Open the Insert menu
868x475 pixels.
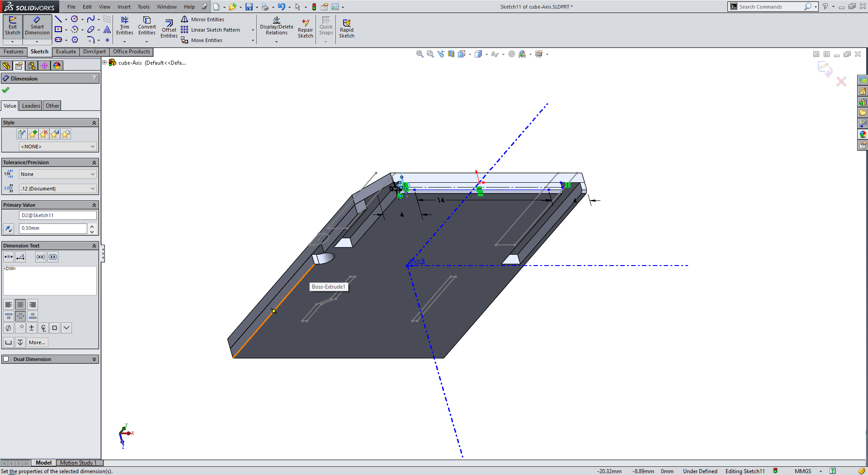(124, 7)
